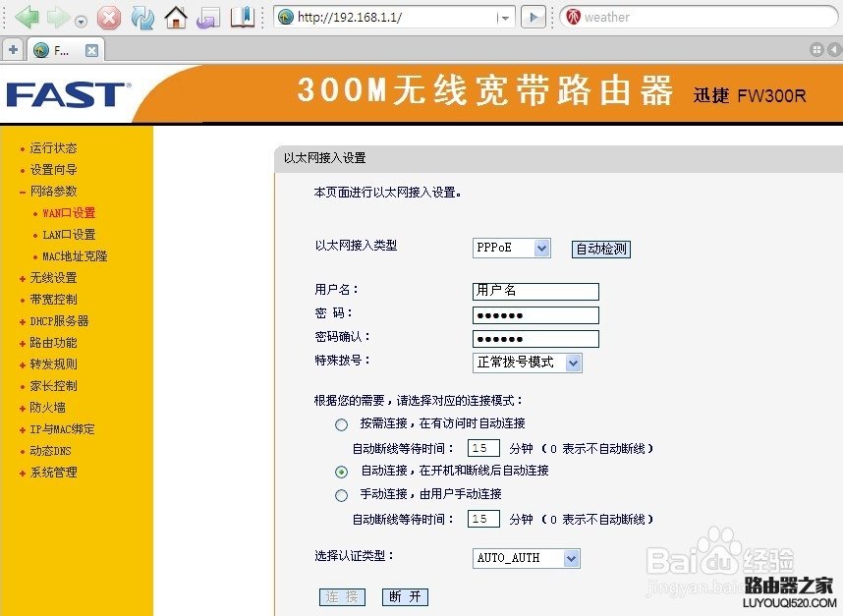Image resolution: width=843 pixels, height=616 pixels.
Task: Go to the Home page icon
Action: coord(176,18)
